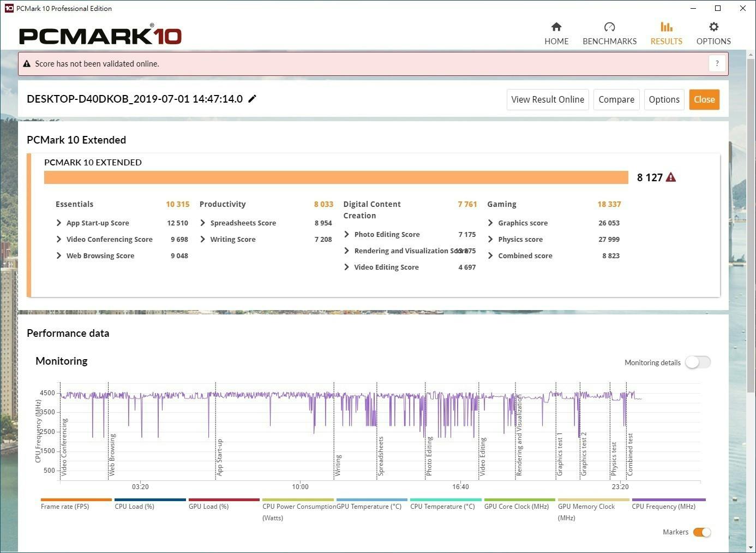This screenshot has width=756, height=553.
Task: Go to RESULTS tab
Action: tap(666, 34)
